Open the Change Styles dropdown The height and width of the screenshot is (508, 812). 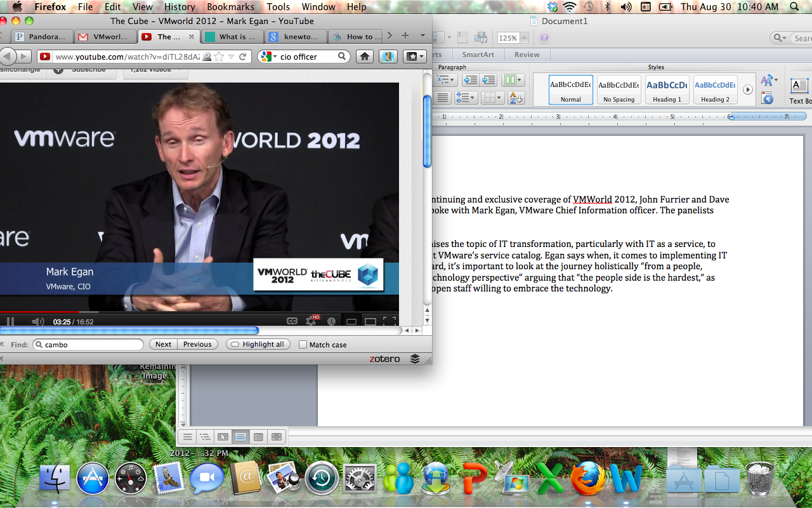769,80
